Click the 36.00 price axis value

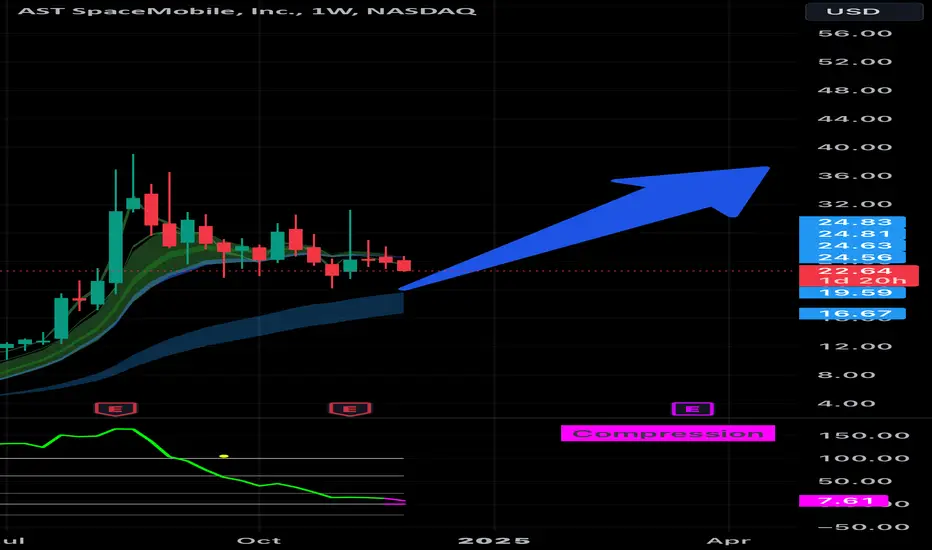point(855,175)
